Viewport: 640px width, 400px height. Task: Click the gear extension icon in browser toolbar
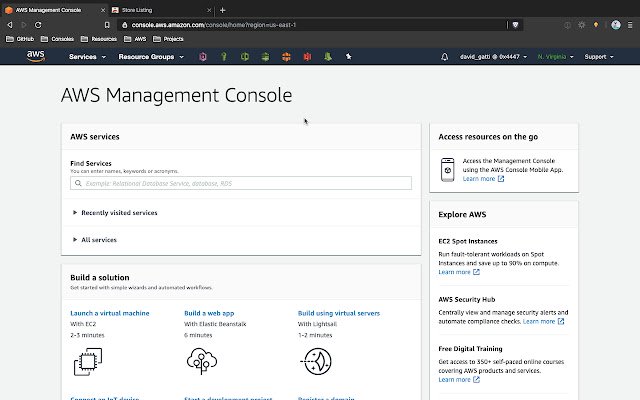582,25
